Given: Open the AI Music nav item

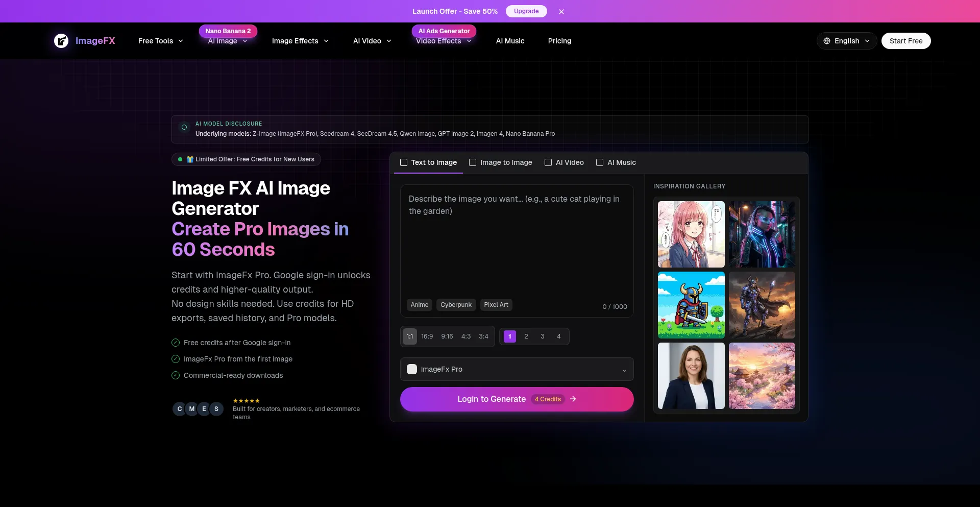Looking at the screenshot, I should click(510, 41).
